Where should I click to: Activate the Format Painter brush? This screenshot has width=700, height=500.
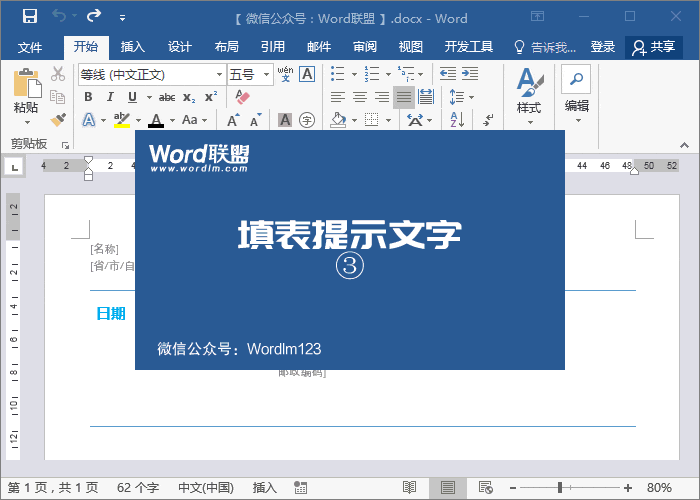(x=58, y=120)
